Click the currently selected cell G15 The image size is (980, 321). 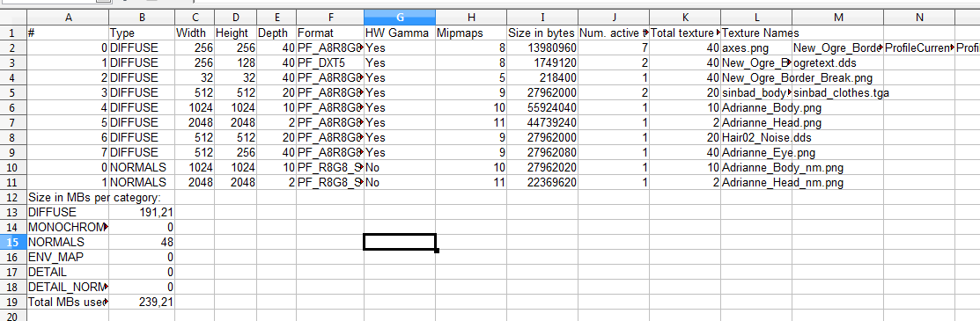[x=400, y=243]
